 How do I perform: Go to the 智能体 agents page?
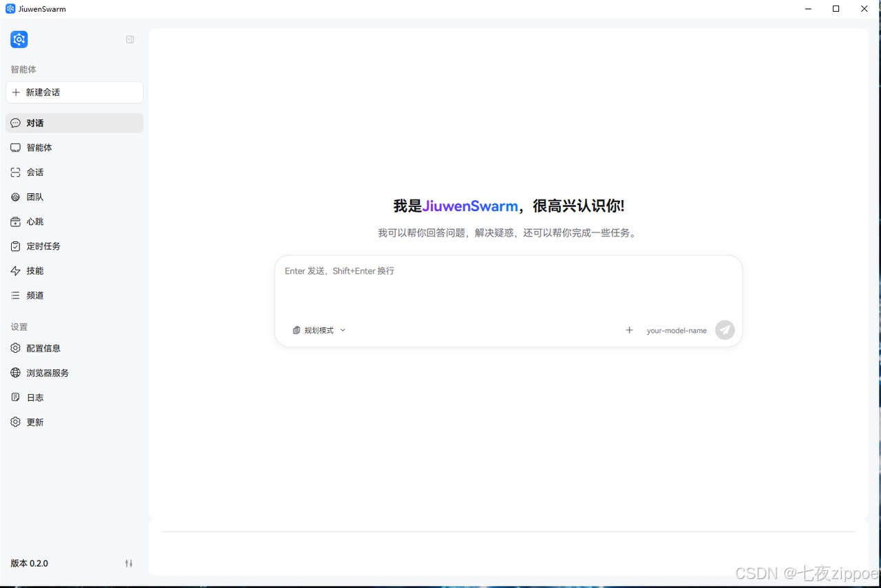click(x=74, y=148)
